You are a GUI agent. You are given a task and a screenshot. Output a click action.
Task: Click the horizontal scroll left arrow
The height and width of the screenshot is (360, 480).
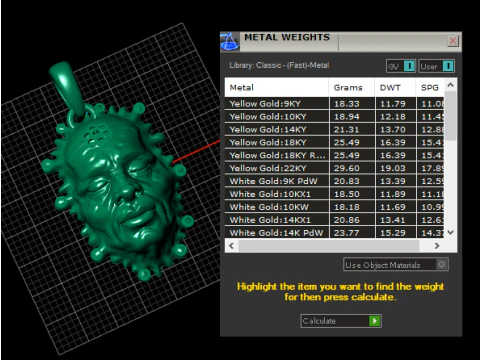[x=232, y=246]
